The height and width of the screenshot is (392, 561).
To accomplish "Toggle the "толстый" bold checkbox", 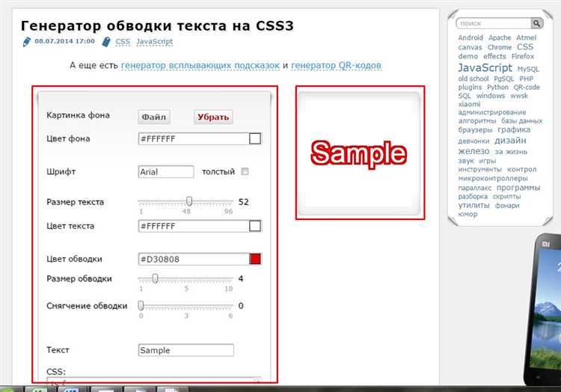I will pos(245,172).
